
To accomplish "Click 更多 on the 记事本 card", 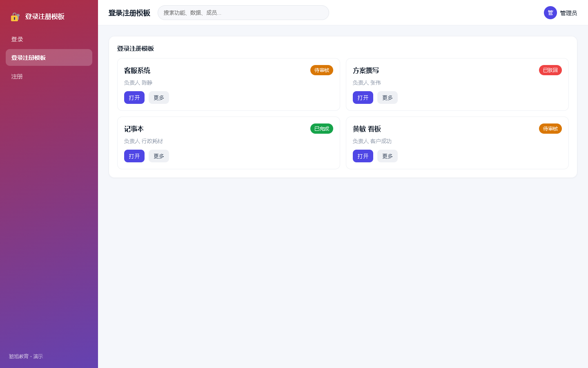I will click(x=159, y=156).
